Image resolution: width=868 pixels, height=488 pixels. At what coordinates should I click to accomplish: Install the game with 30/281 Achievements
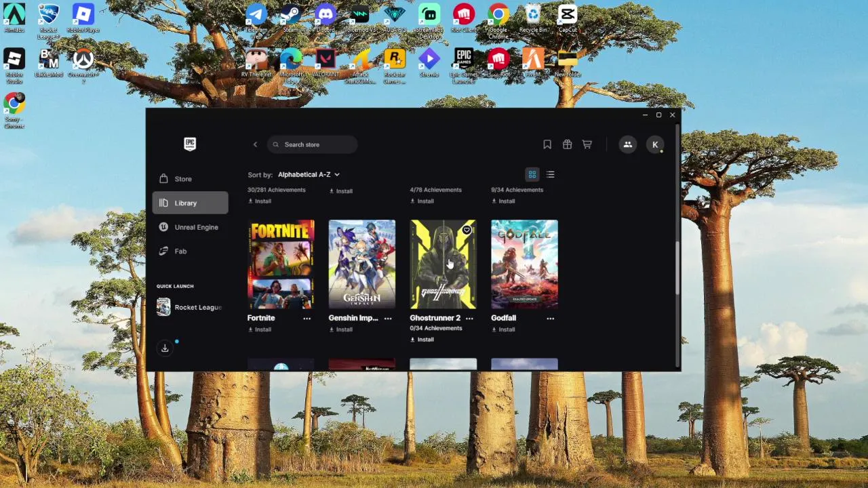click(260, 201)
